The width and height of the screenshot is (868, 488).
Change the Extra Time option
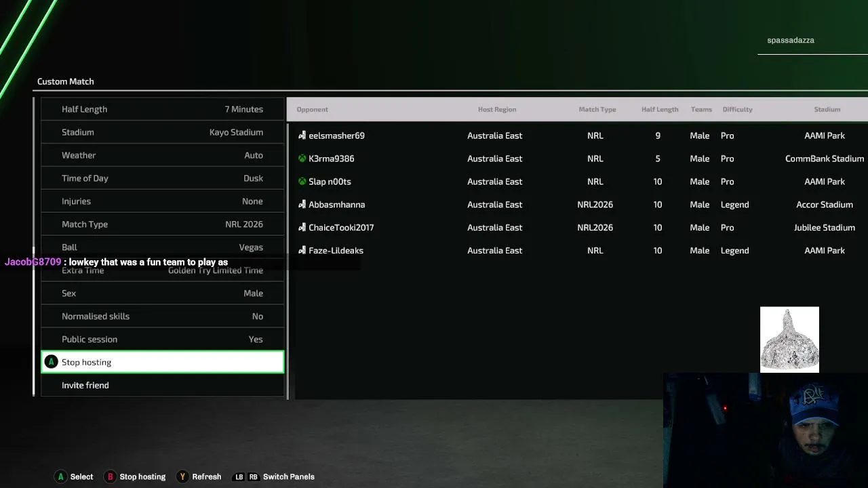pyautogui.click(x=163, y=270)
